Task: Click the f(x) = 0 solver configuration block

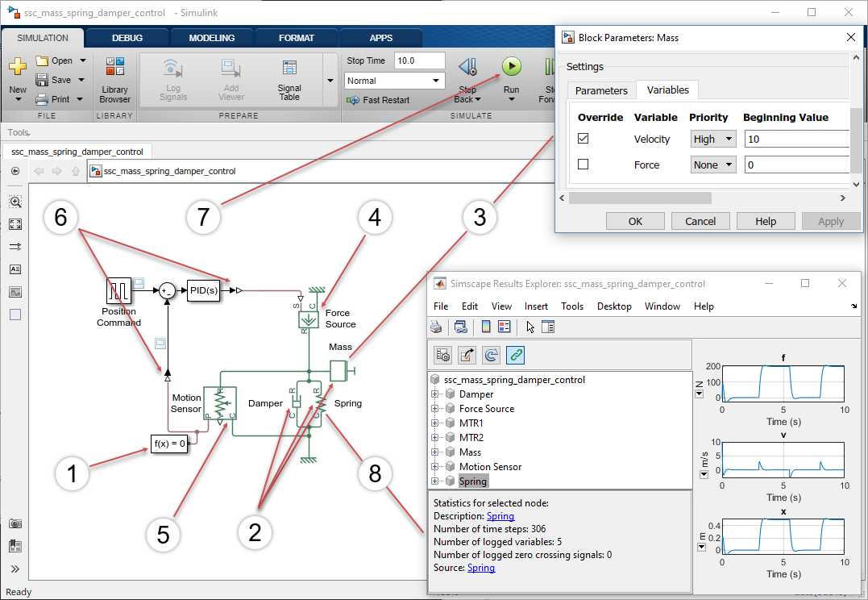Action: click(x=168, y=444)
